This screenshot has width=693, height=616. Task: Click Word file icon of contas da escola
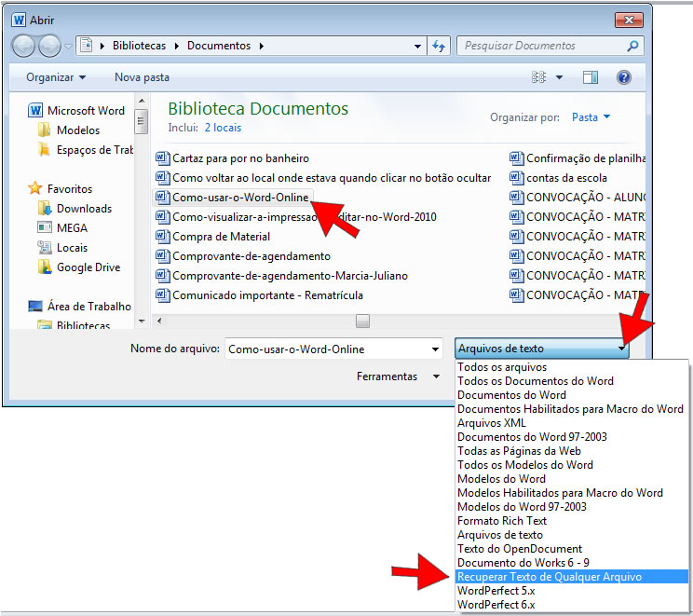point(516,178)
